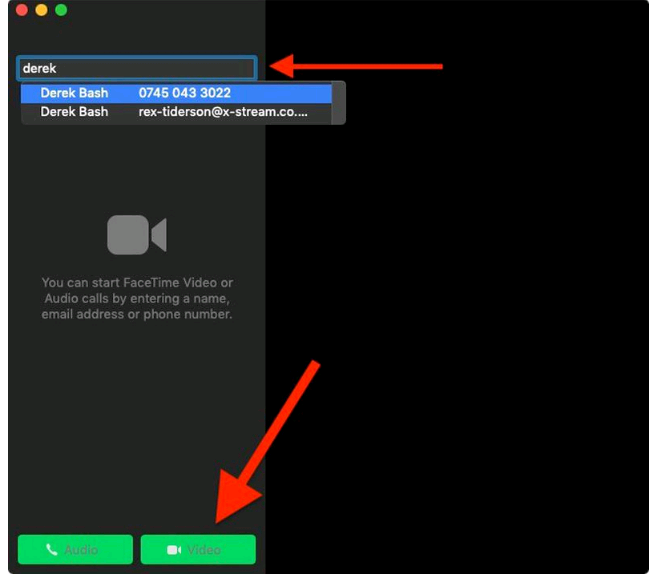The height and width of the screenshot is (577, 651).
Task: Choose Derek Bash rex-tiderson email suggestion
Action: click(176, 112)
